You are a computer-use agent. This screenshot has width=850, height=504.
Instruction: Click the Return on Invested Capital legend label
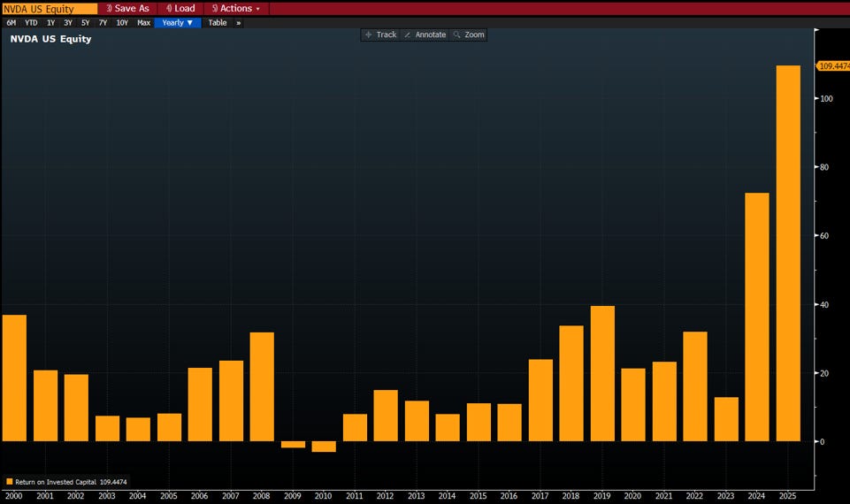coord(56,482)
